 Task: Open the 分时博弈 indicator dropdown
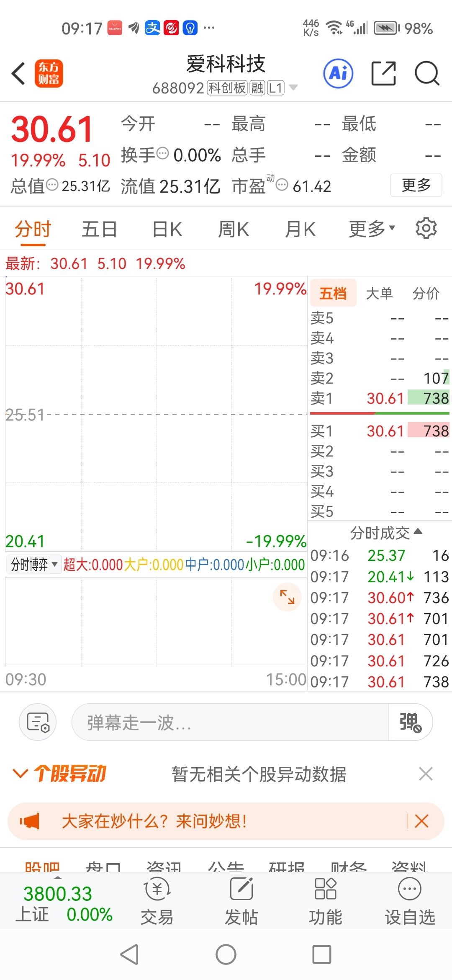34,564
